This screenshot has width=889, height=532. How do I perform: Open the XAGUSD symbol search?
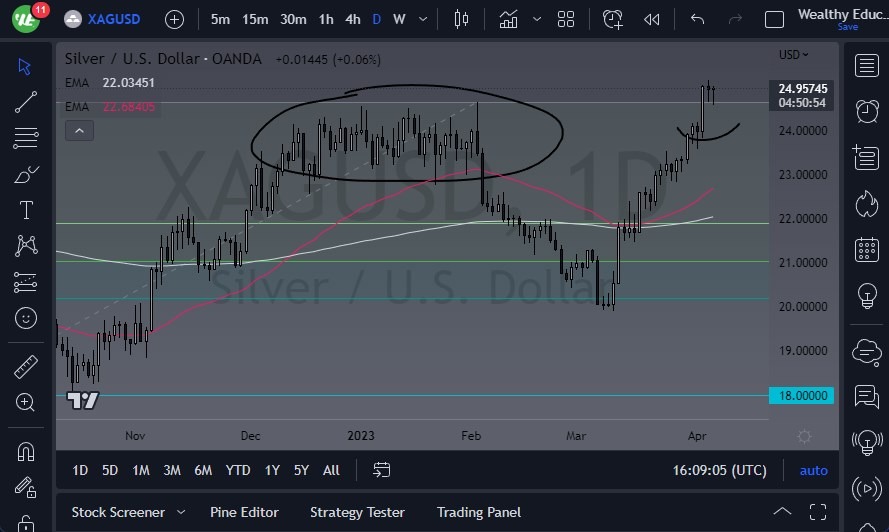point(102,19)
